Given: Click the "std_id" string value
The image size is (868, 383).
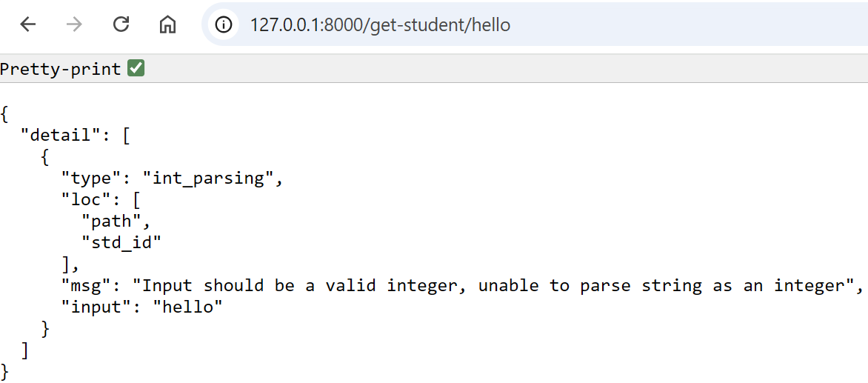Looking at the screenshot, I should point(121,242).
